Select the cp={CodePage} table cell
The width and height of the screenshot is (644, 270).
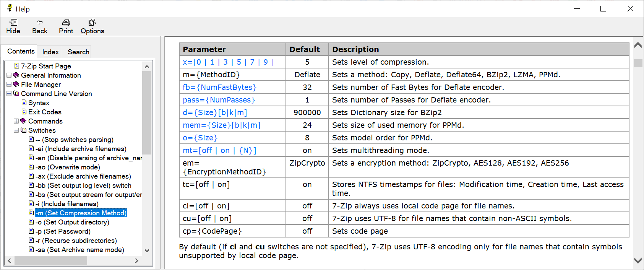click(232, 231)
